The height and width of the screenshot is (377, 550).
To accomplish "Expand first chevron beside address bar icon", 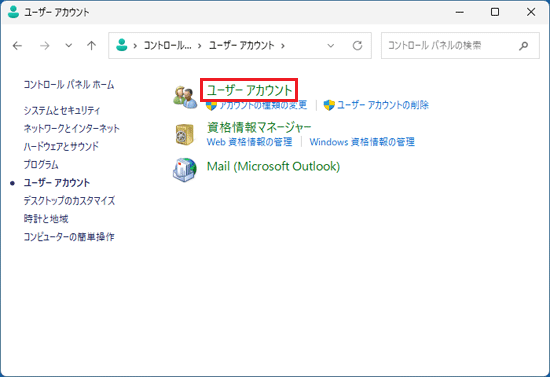I will pos(135,46).
